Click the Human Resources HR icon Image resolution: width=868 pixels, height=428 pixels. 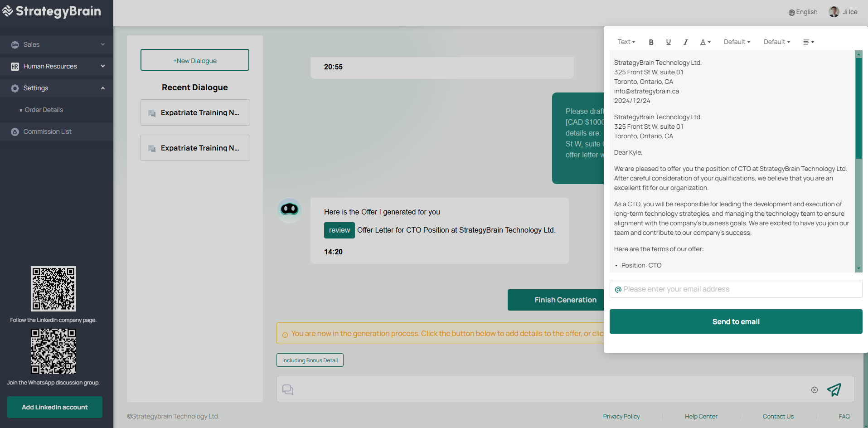[x=15, y=67]
